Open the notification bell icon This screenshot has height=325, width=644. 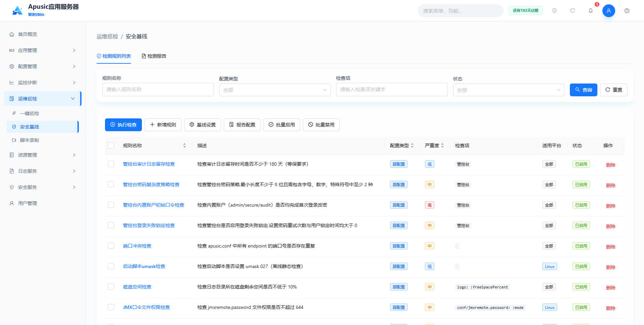591,11
